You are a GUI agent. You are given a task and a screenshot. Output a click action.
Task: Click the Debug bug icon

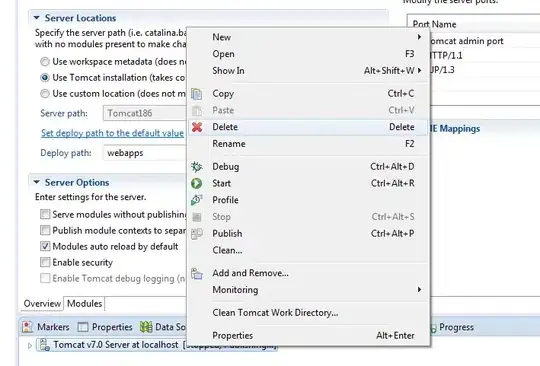point(197,167)
